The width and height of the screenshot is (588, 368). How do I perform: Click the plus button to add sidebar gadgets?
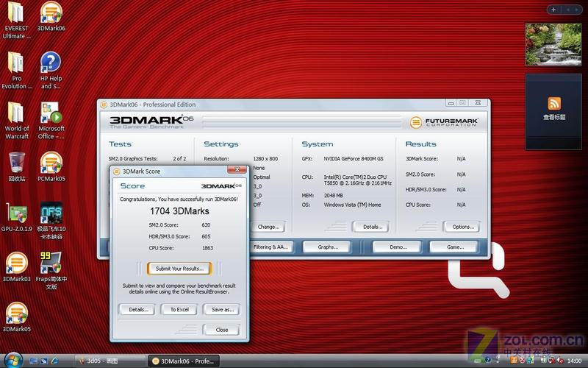pyautogui.click(x=553, y=10)
